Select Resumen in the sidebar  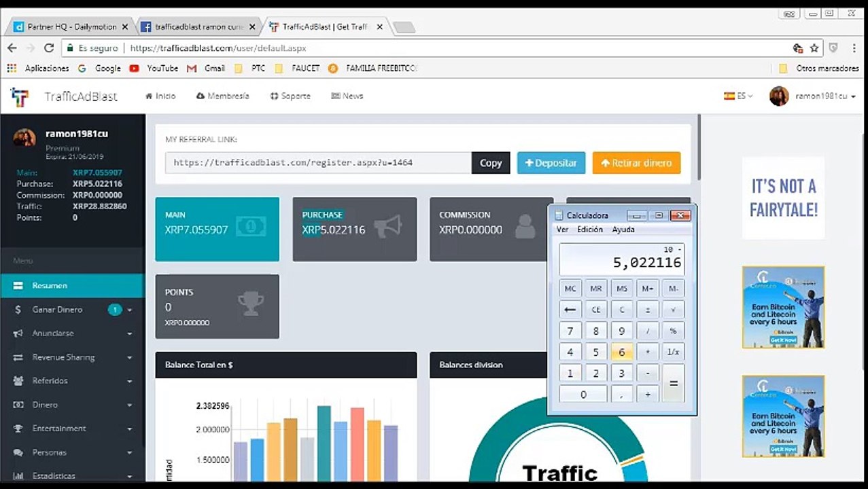click(73, 286)
